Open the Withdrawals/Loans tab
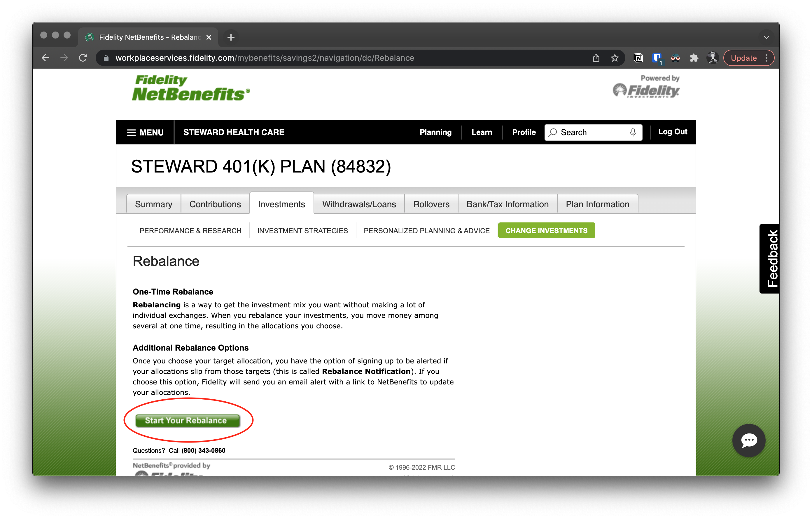This screenshot has width=812, height=519. point(359,204)
